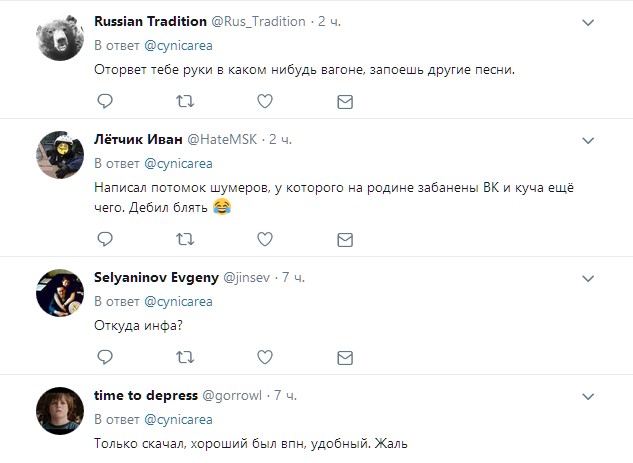The height and width of the screenshot is (463, 633).
Task: Like Лётчик Иван's tweet
Action: coord(265,240)
